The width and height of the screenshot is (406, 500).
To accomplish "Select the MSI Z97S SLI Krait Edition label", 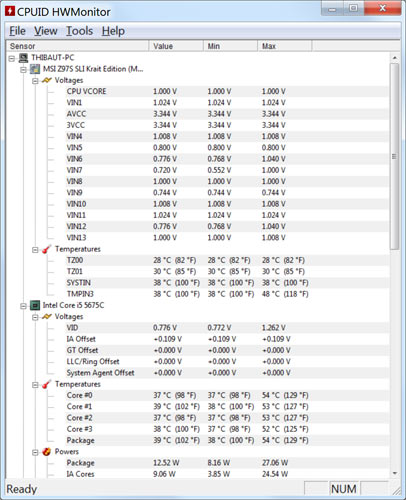I will (93, 69).
